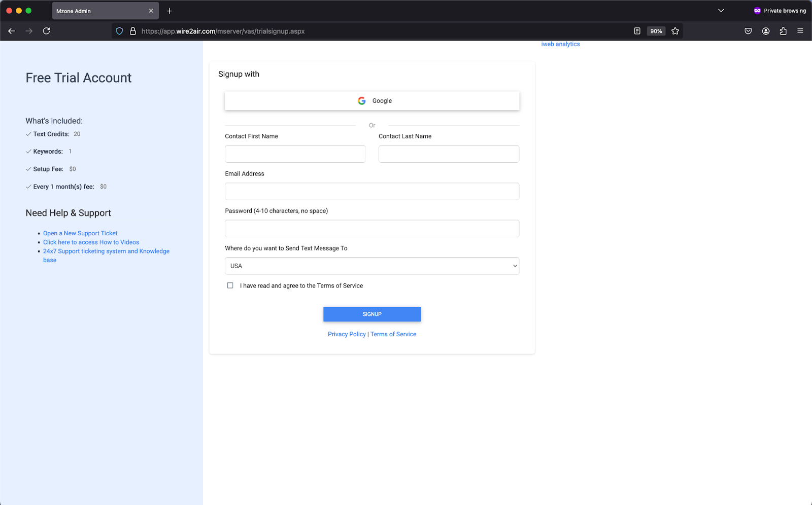
Task: Open a new browser tab
Action: pos(170,11)
